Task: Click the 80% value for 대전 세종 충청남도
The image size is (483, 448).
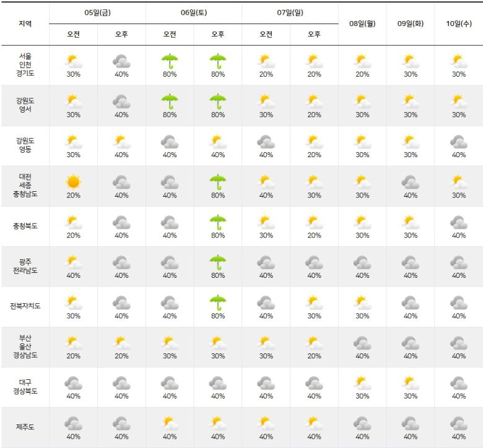Action: (218, 196)
